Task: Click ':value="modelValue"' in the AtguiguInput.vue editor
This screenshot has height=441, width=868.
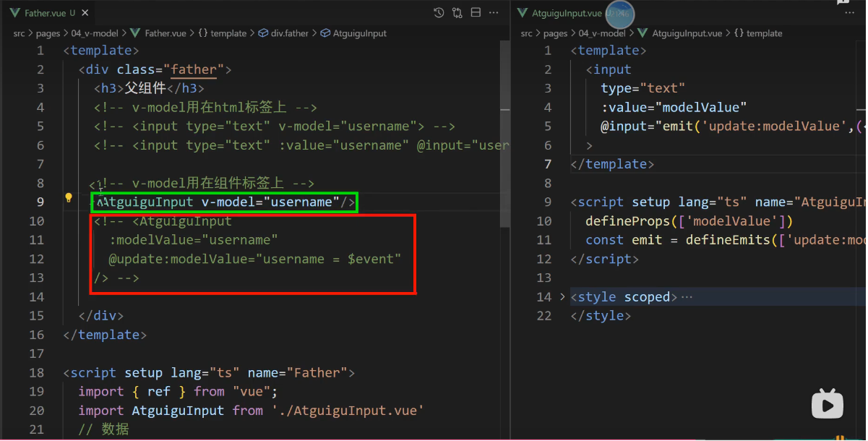Action: click(x=673, y=107)
